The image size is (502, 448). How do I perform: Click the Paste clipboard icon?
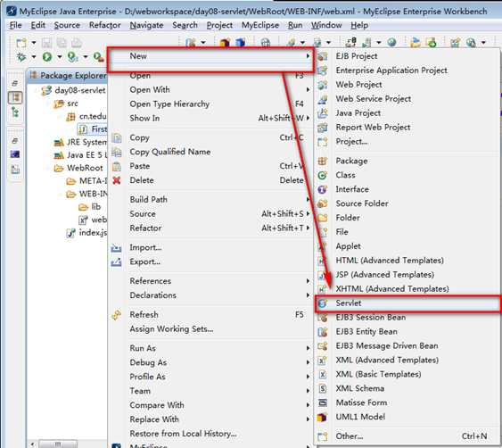click(117, 166)
